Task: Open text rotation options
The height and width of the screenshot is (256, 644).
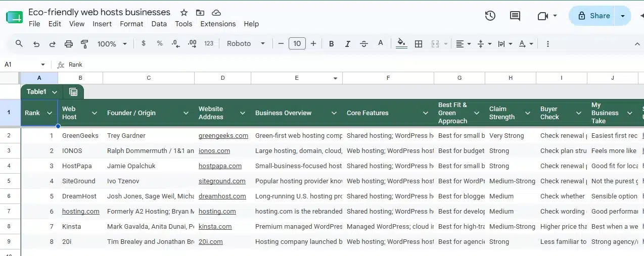Action: 526,44
